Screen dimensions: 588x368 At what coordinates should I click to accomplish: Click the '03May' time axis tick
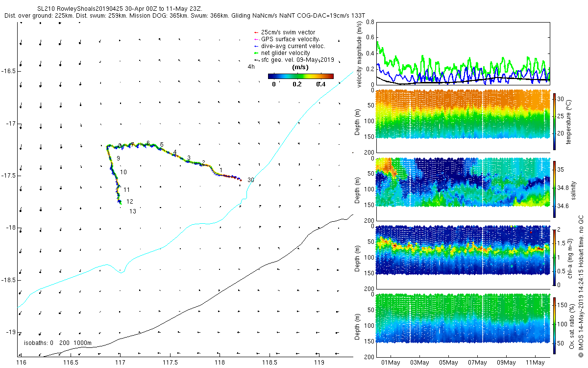419,363
